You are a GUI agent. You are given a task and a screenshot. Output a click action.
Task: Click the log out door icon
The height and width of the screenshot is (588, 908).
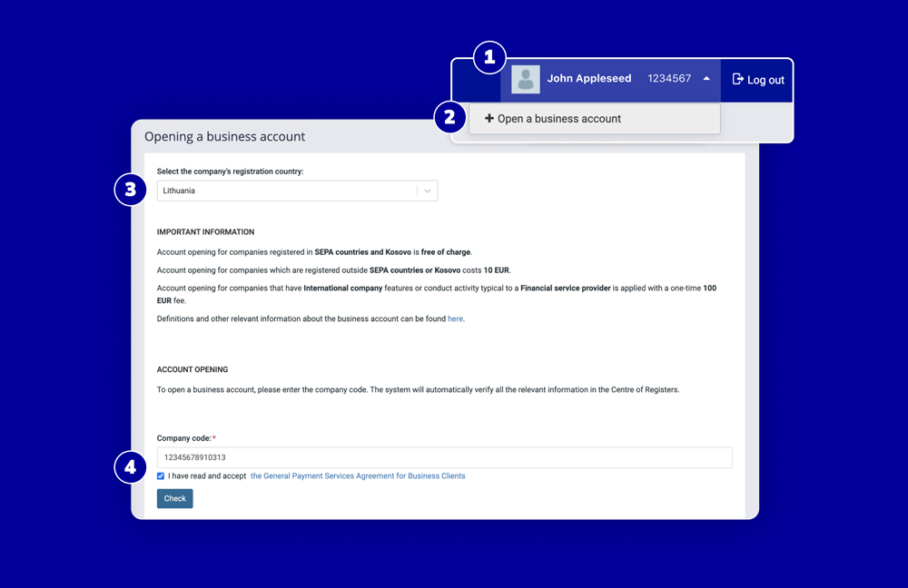(x=737, y=80)
